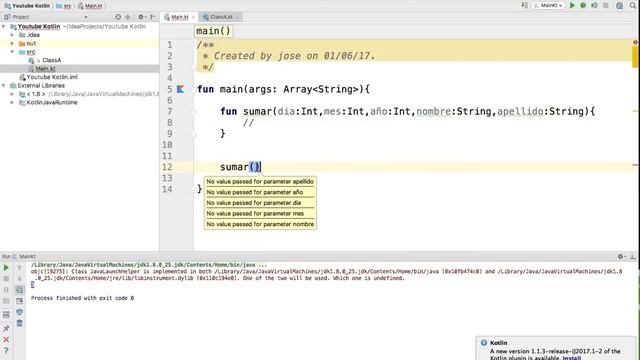Pause output icon in Run panel
Screen dimensions: 640x360
[x=6, y=290]
